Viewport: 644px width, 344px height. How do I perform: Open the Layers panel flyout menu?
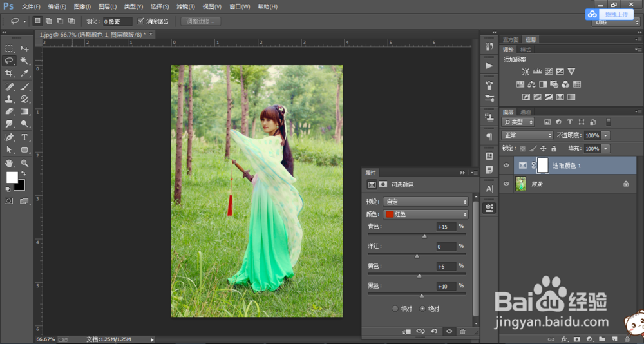(639, 112)
